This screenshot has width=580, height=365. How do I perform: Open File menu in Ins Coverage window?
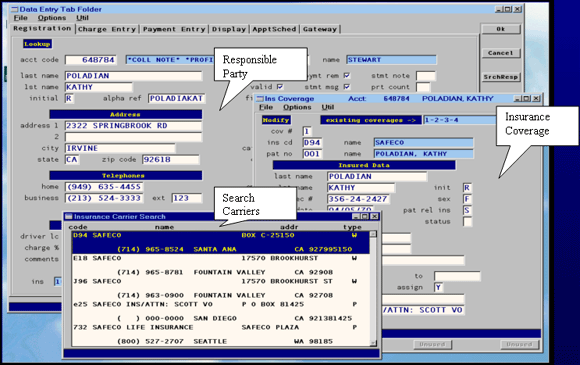[266, 107]
